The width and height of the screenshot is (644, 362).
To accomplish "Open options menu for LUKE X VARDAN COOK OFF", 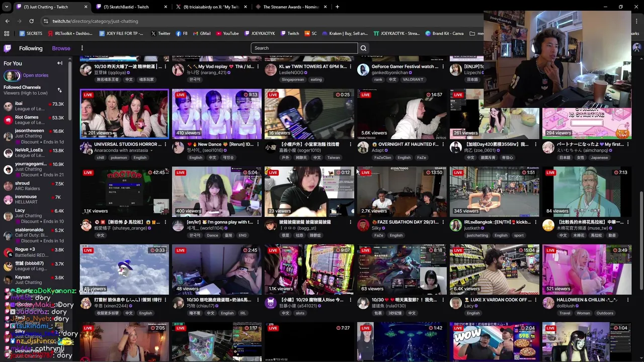I will coord(535,300).
